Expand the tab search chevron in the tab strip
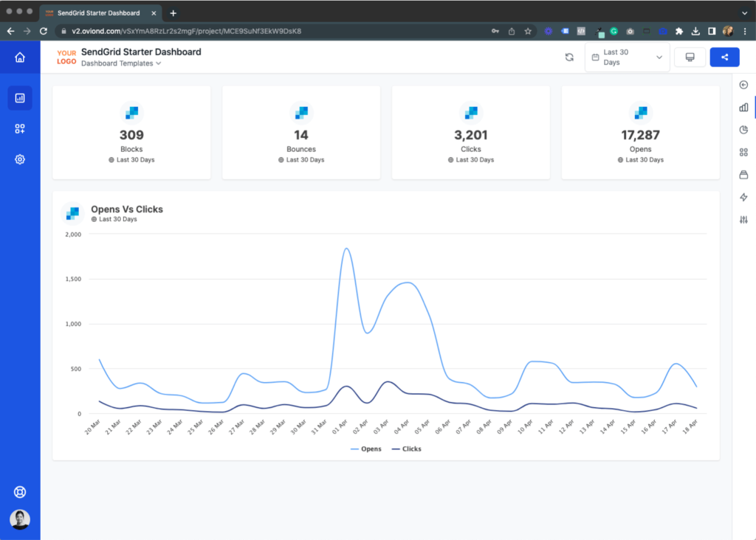The height and width of the screenshot is (540, 756). coord(745,13)
